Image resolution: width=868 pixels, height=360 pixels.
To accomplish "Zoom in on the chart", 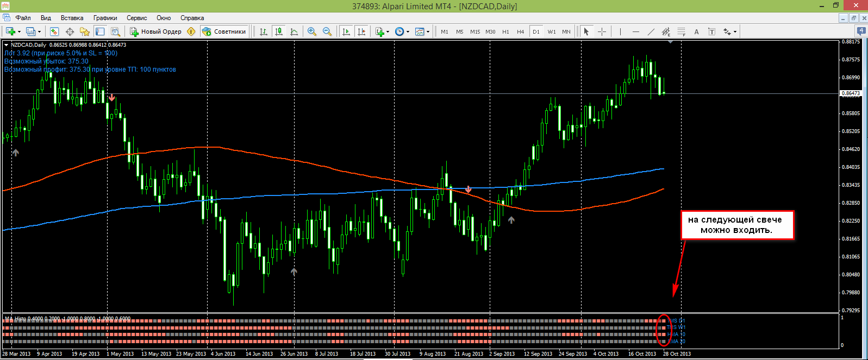I will pos(312,31).
